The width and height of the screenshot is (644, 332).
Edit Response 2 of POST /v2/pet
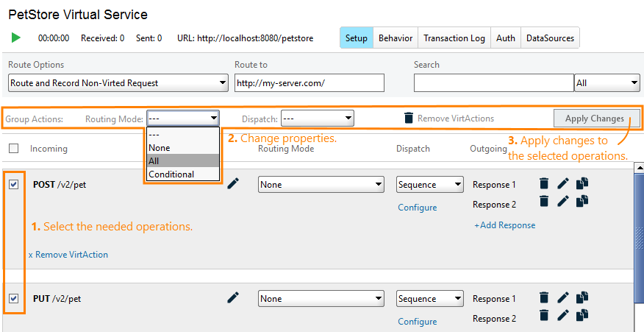point(563,201)
